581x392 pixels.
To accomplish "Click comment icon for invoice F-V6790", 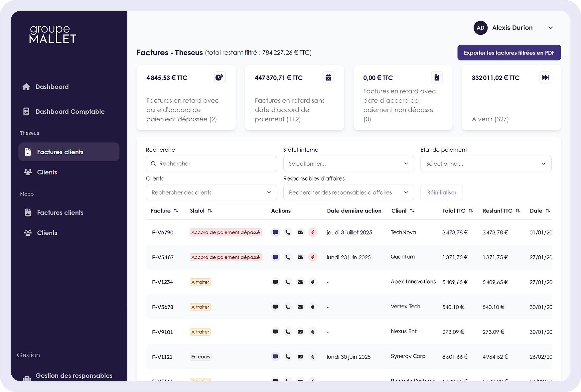I will (x=275, y=232).
